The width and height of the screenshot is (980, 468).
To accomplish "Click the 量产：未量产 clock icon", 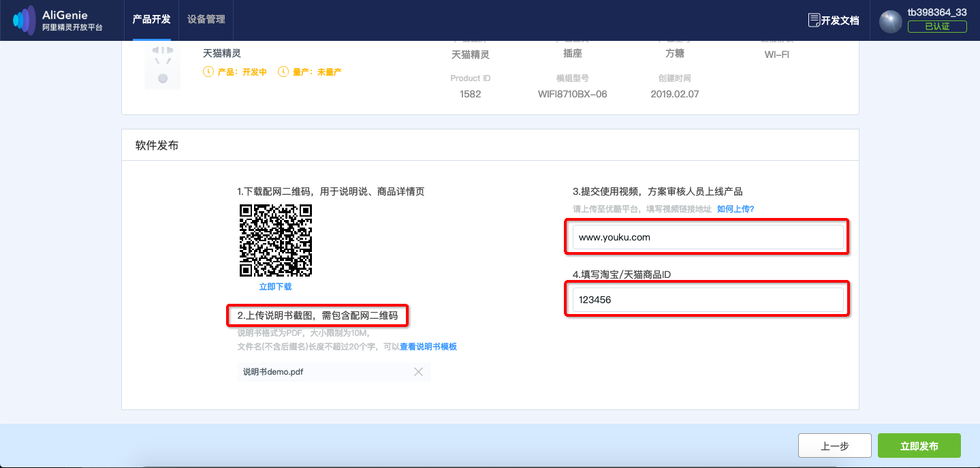I will tap(283, 72).
